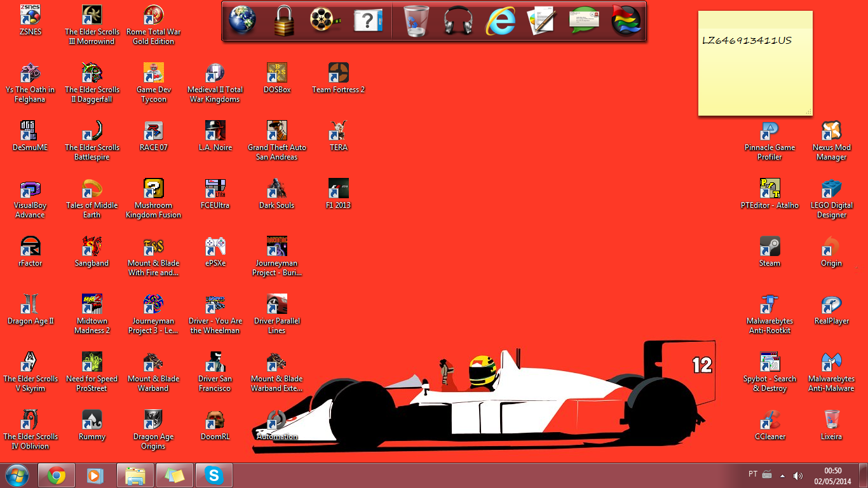The height and width of the screenshot is (488, 868).
Task: Click the Sangband shortcut
Action: pos(92,246)
